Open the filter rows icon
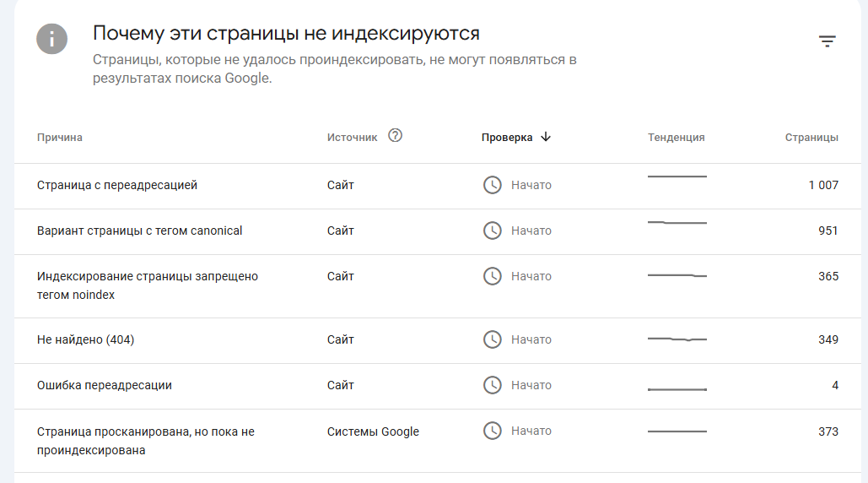This screenshot has height=483, width=868. click(x=828, y=41)
